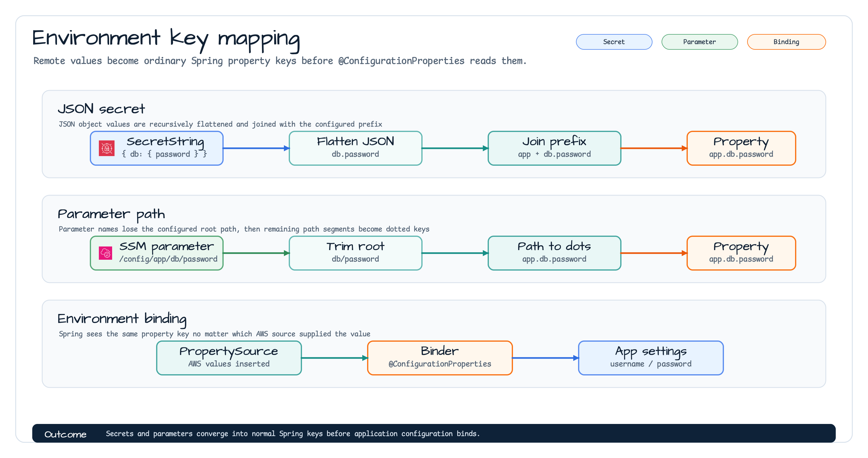Click the 'db/password' text under Trim root
The height and width of the screenshot is (458, 868).
356,259
